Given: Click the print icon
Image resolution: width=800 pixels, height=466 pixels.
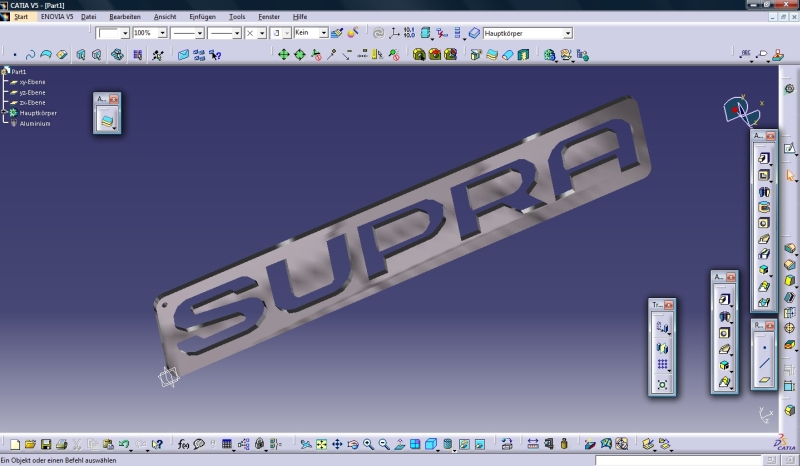Looking at the screenshot, I should (62, 444).
